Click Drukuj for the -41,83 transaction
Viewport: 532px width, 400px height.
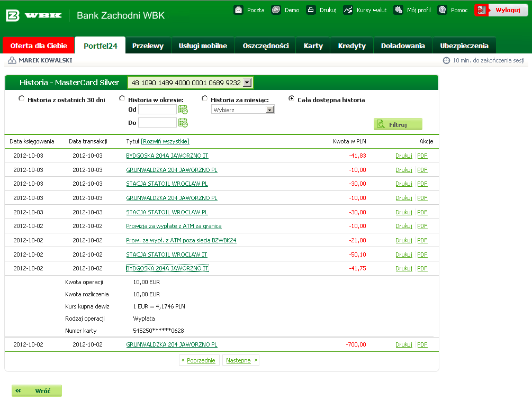[404, 156]
